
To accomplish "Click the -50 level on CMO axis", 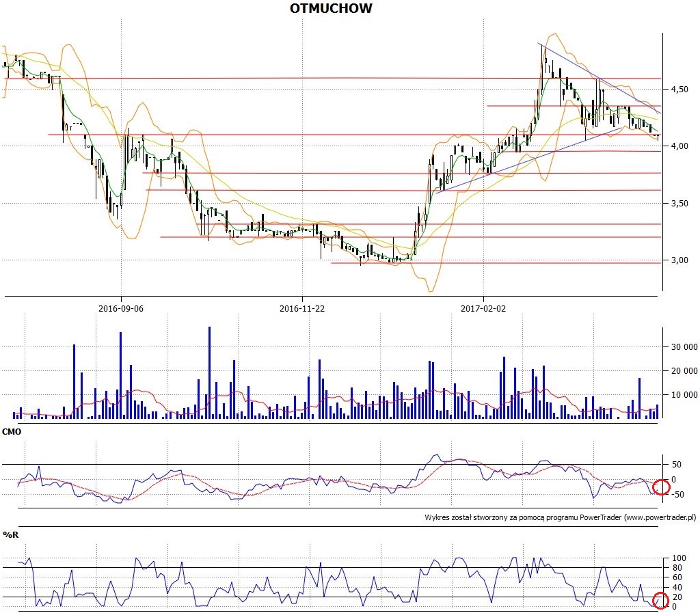I will coord(677,494).
